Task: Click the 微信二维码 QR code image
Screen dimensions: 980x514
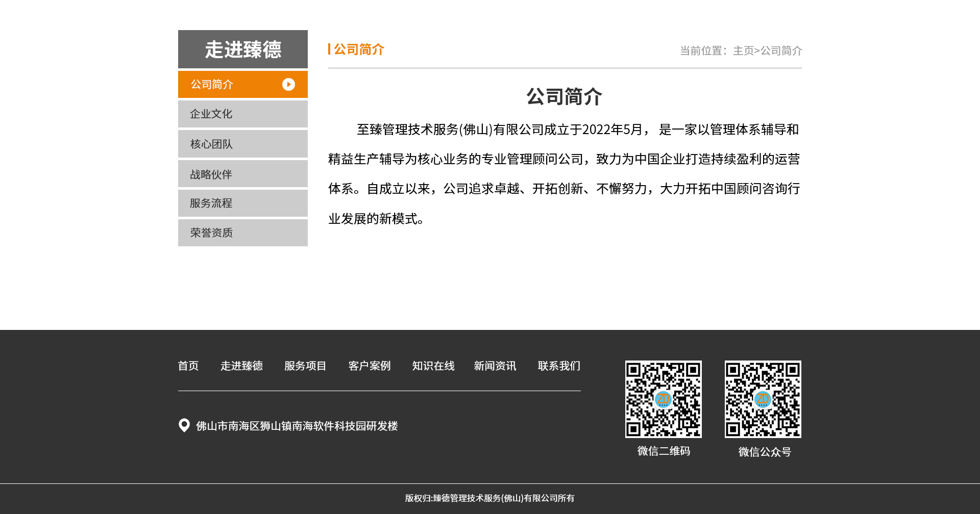Action: click(x=663, y=399)
